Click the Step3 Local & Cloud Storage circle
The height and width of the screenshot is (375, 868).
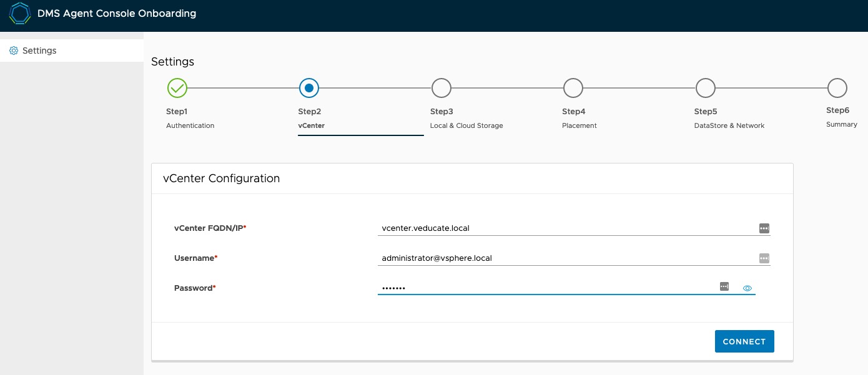[441, 88]
